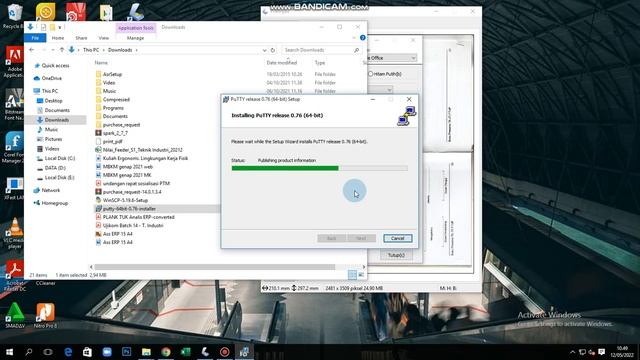The height and width of the screenshot is (360, 640).
Task: Switch to Large icons view in status bar
Action: (x=361, y=275)
